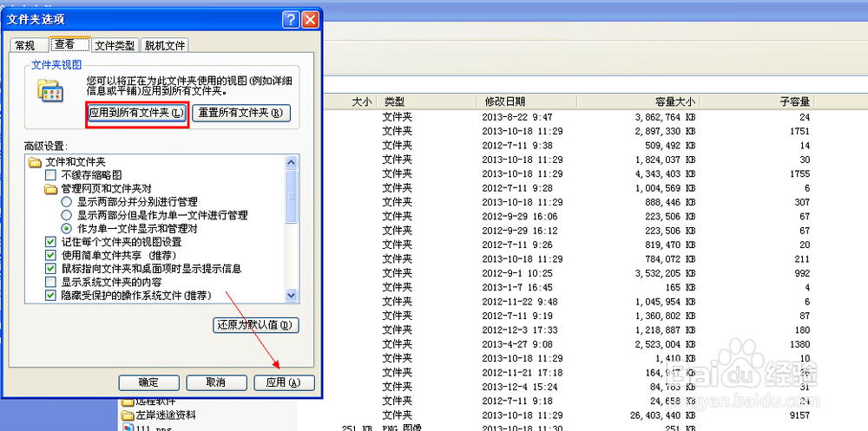Click the date cell 2013-1-7 16:45
Image resolution: width=868 pixels, height=431 pixels.
tap(517, 287)
